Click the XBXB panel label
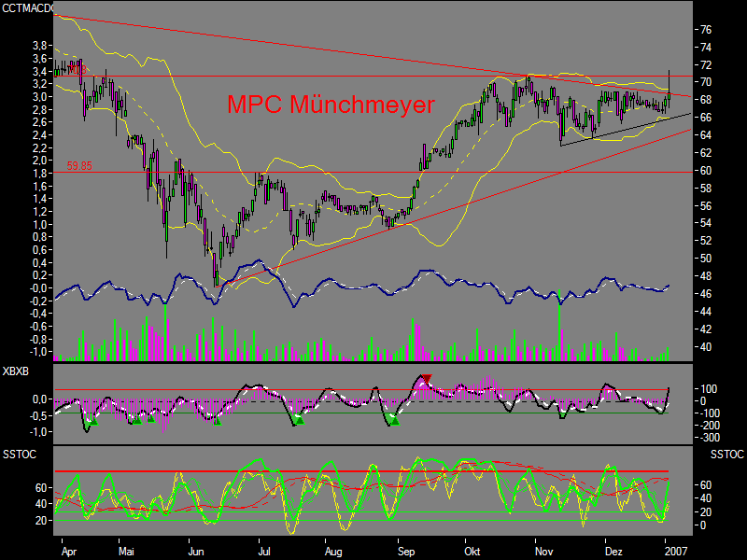 coord(17,370)
